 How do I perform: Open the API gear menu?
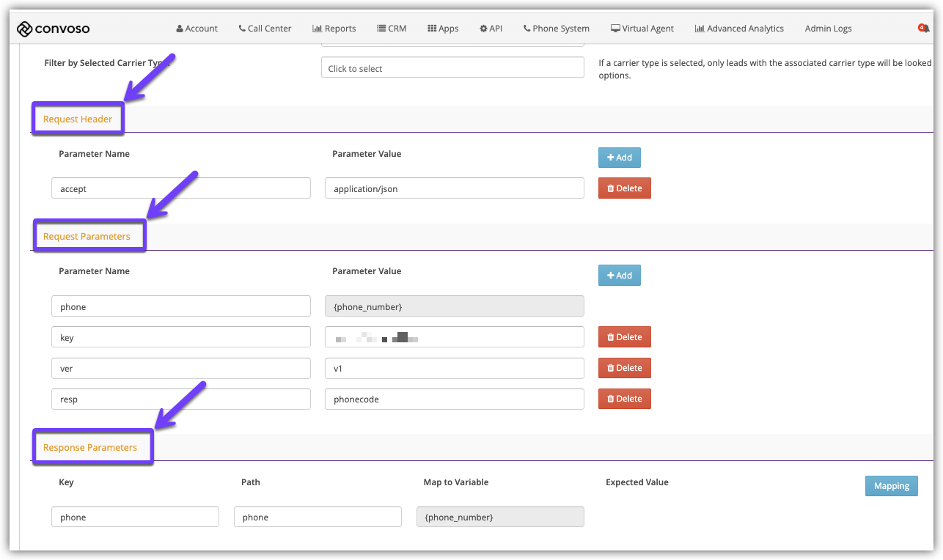pyautogui.click(x=491, y=29)
